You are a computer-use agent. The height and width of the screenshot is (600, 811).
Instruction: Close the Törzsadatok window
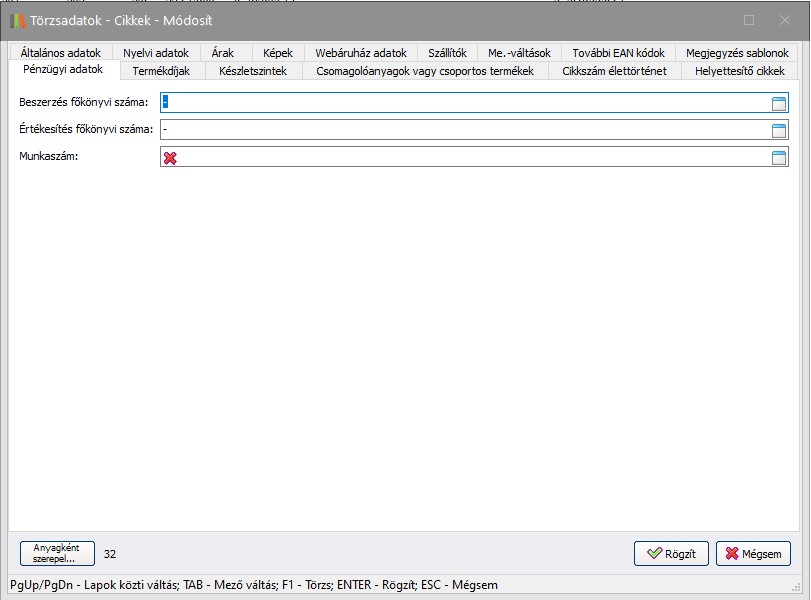point(784,20)
